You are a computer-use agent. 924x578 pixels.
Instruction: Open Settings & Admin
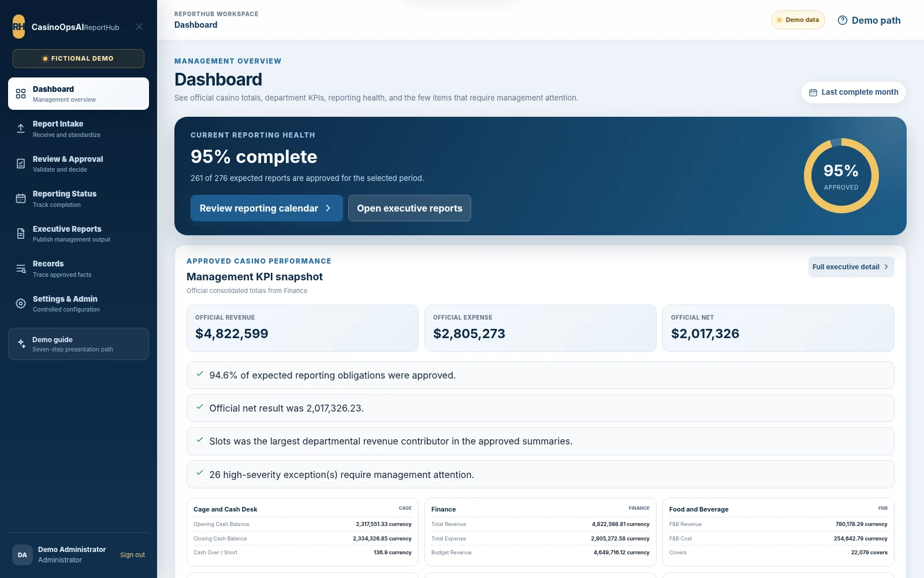79,303
